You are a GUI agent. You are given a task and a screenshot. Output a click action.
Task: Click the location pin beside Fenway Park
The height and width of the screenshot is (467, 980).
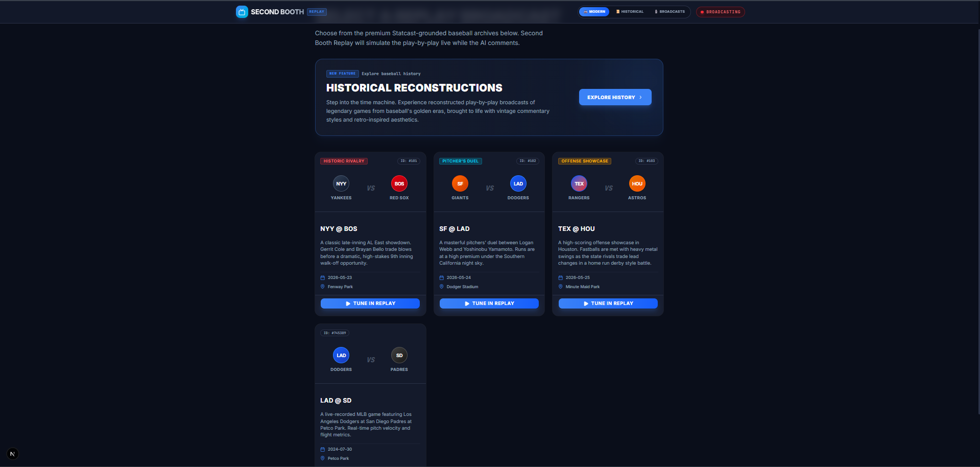[x=323, y=287]
